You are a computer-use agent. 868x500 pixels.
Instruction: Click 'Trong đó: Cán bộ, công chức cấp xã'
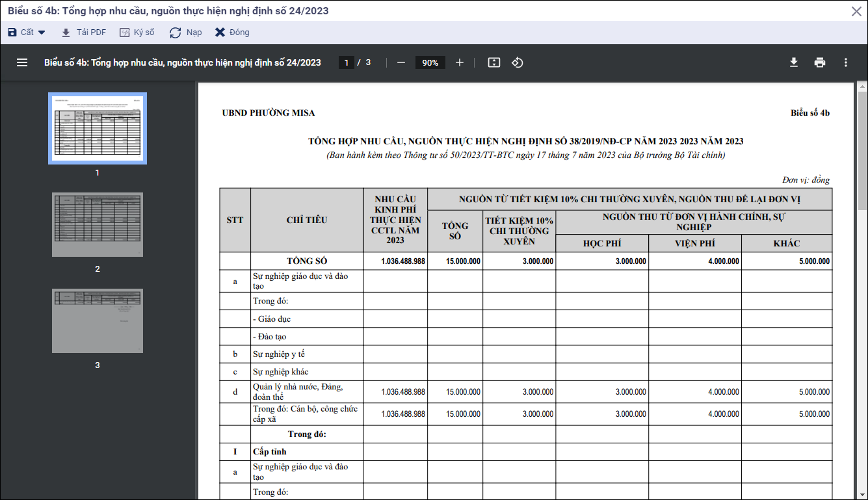click(x=305, y=414)
